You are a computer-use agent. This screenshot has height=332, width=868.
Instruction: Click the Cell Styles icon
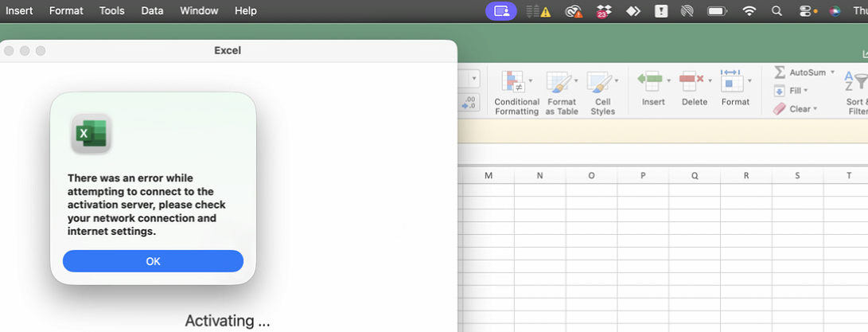pyautogui.click(x=600, y=81)
